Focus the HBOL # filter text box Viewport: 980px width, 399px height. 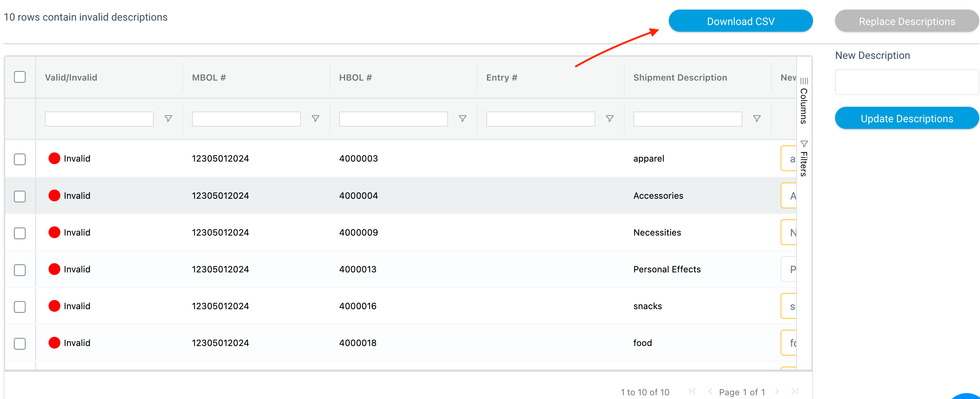(x=394, y=119)
